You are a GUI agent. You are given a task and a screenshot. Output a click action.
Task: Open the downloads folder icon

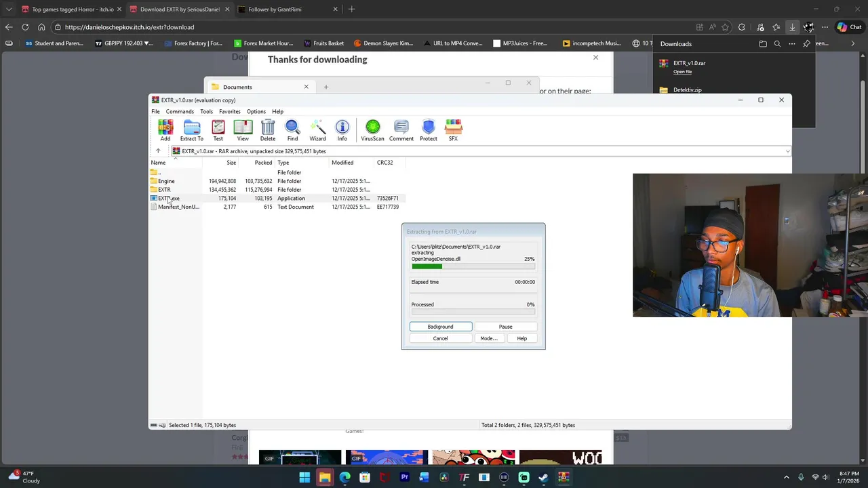(x=763, y=43)
